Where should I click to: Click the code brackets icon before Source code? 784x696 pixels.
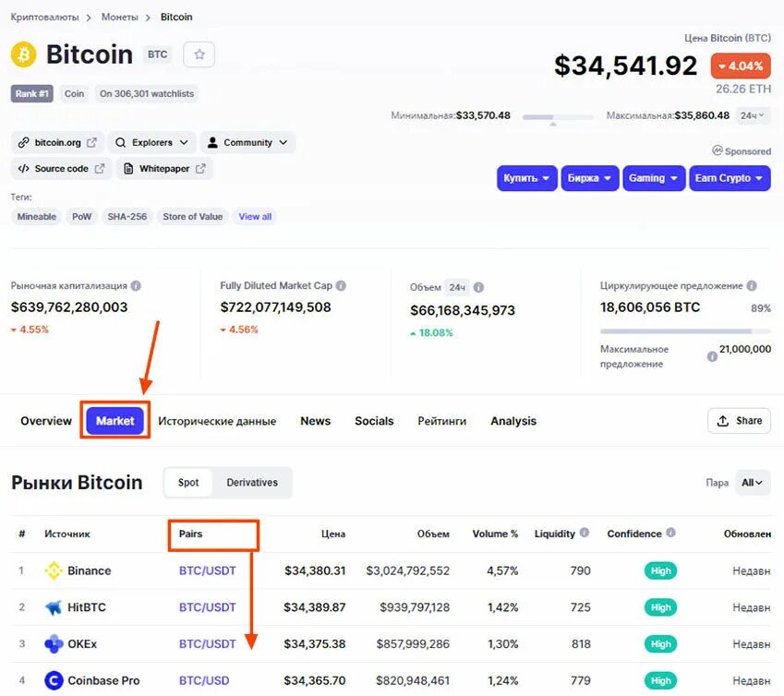[x=23, y=168]
